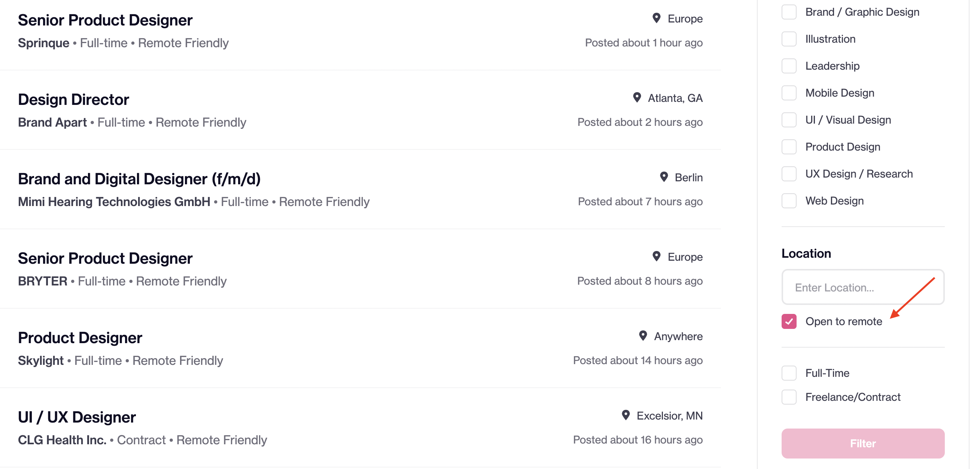The image size is (980, 469).
Task: Enable the Full-Time checkbox
Action: [x=789, y=373]
